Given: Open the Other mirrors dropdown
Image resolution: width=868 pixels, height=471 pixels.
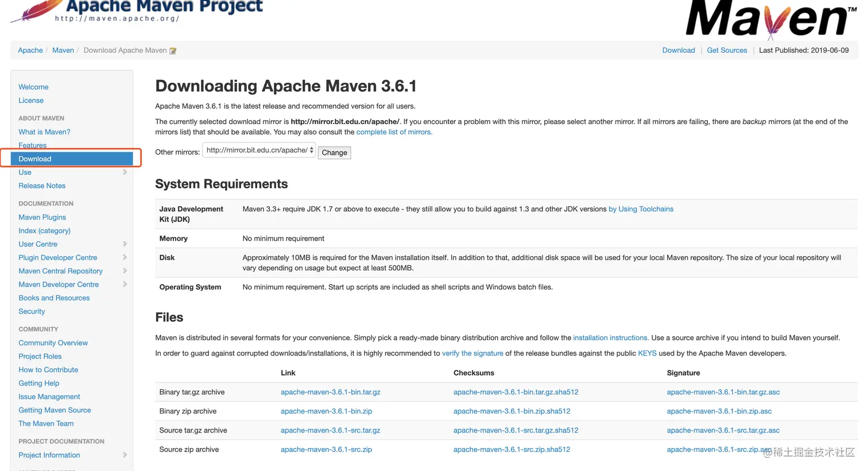Looking at the screenshot, I should [259, 150].
